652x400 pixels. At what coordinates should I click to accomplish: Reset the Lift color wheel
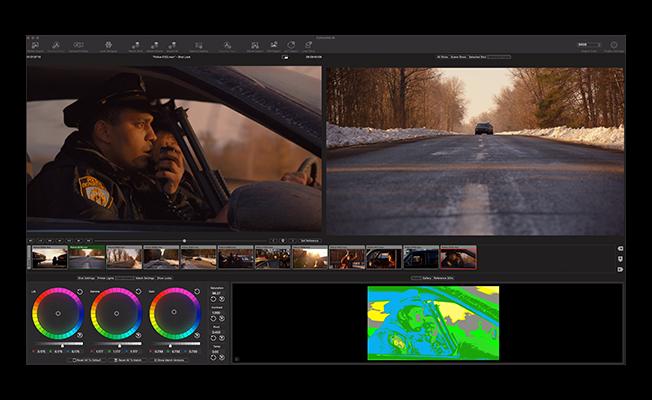(x=80, y=292)
